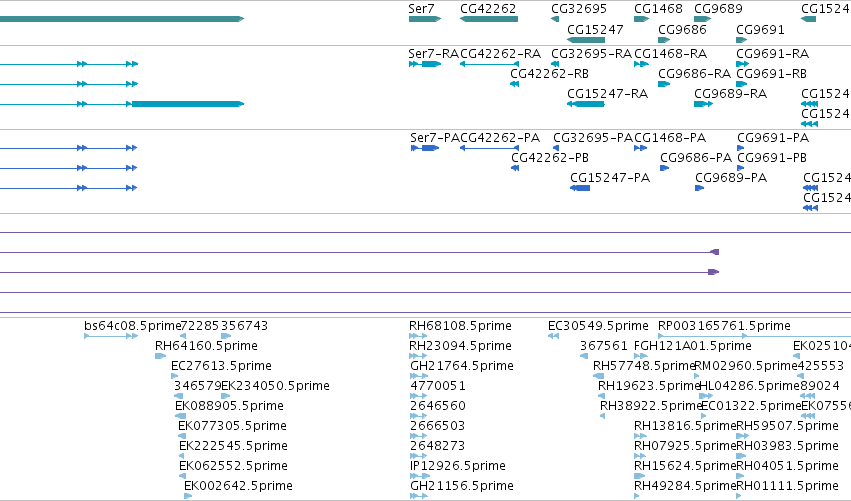The width and height of the screenshot is (851, 501).
Task: Click transcript label CG9691-RA
Action: coord(772,54)
